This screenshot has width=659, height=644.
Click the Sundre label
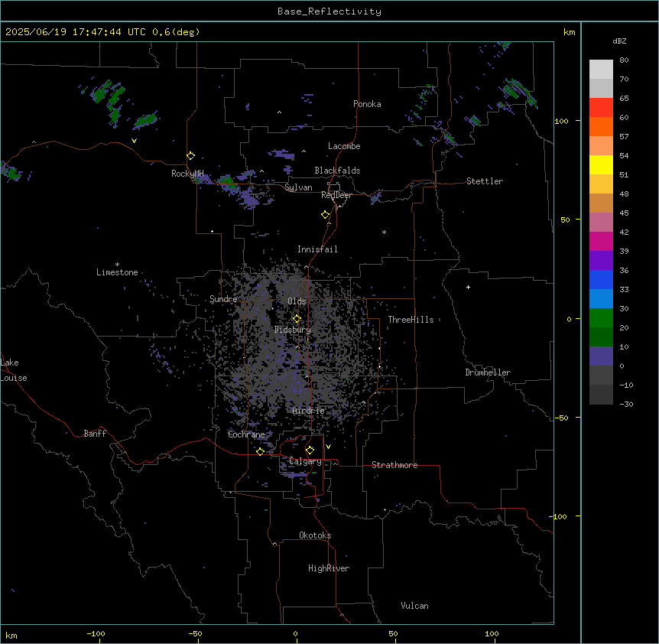[x=223, y=299]
